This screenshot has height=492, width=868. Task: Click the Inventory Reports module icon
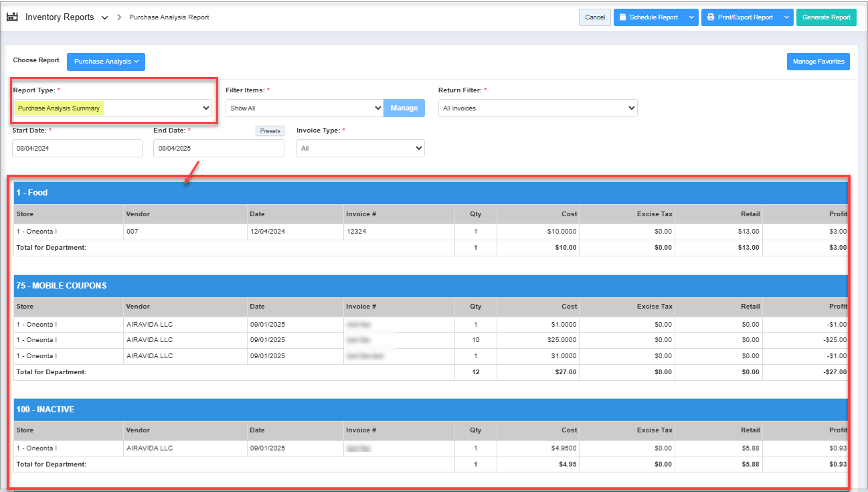[12, 17]
